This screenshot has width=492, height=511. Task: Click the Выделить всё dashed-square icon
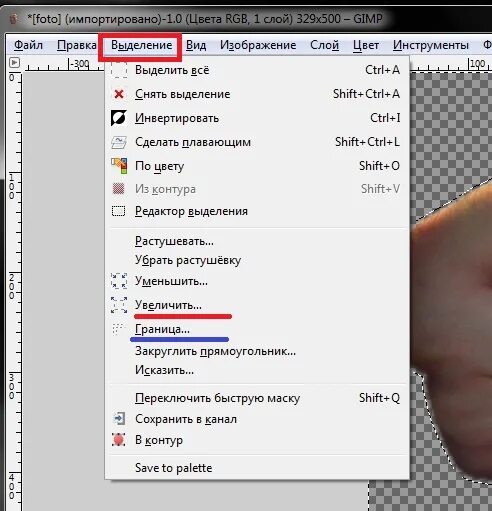click(x=119, y=70)
